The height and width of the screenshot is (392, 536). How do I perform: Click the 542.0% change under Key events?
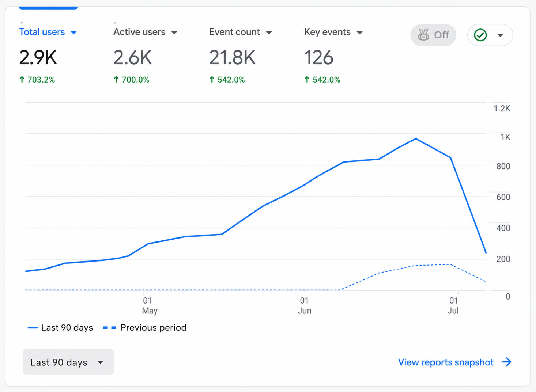click(x=322, y=80)
